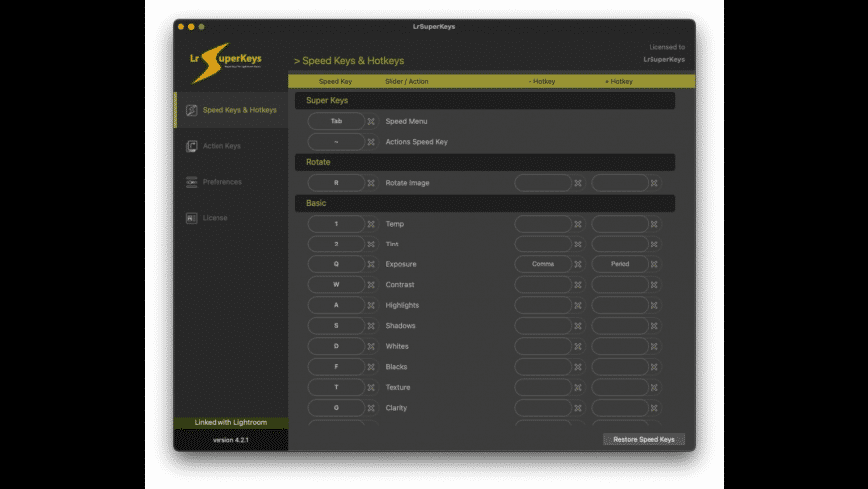Open the License section
The image size is (868, 489).
tap(230, 218)
